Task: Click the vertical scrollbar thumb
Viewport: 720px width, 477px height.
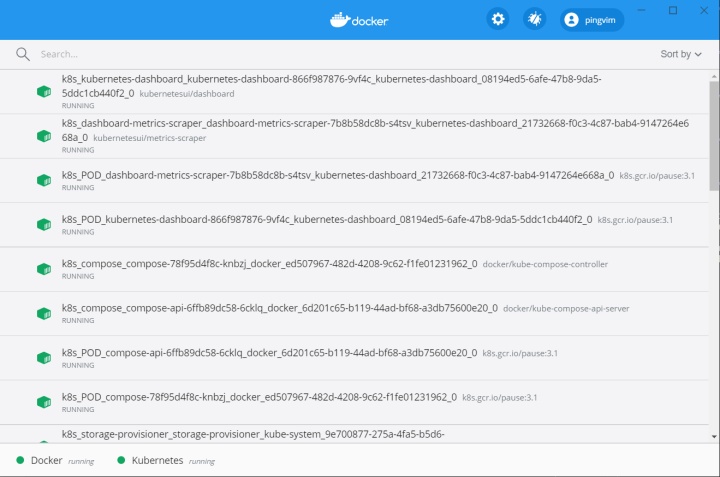Action: click(x=714, y=136)
